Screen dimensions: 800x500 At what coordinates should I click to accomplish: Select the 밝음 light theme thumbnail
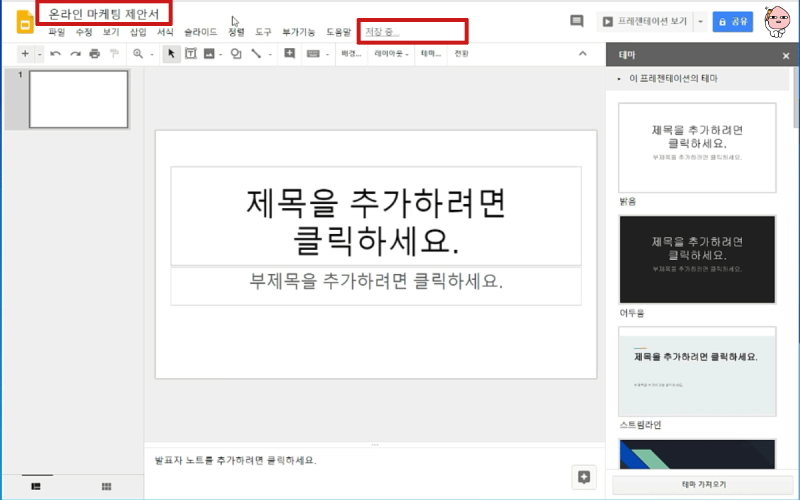tap(697, 148)
